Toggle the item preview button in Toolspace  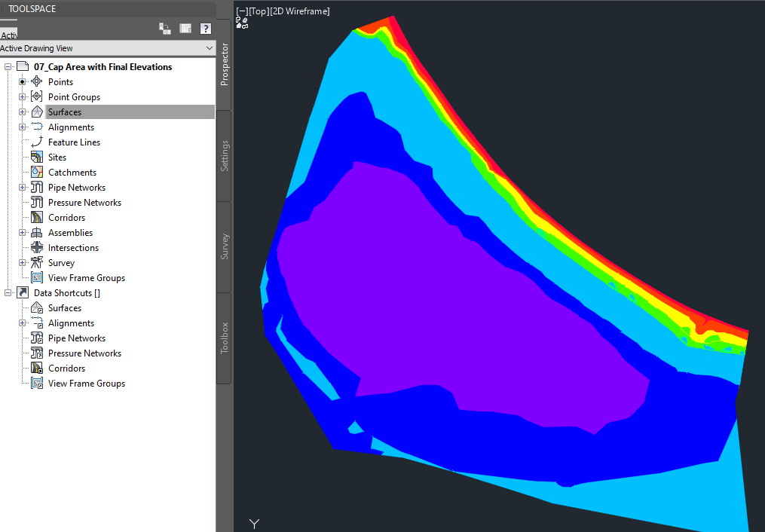click(x=164, y=28)
